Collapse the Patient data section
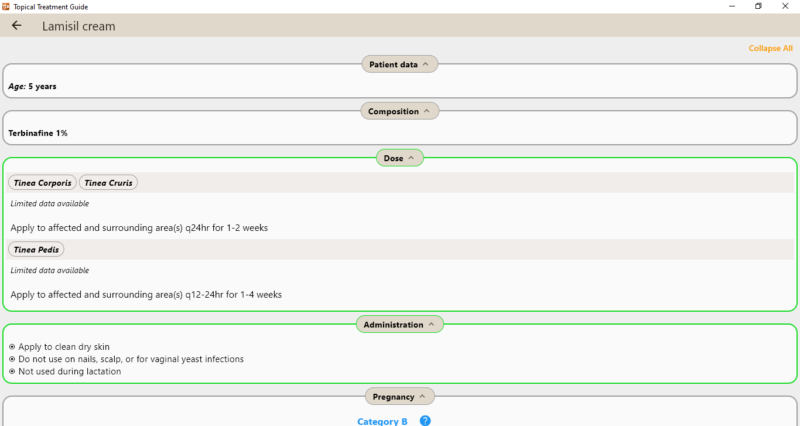 (399, 64)
